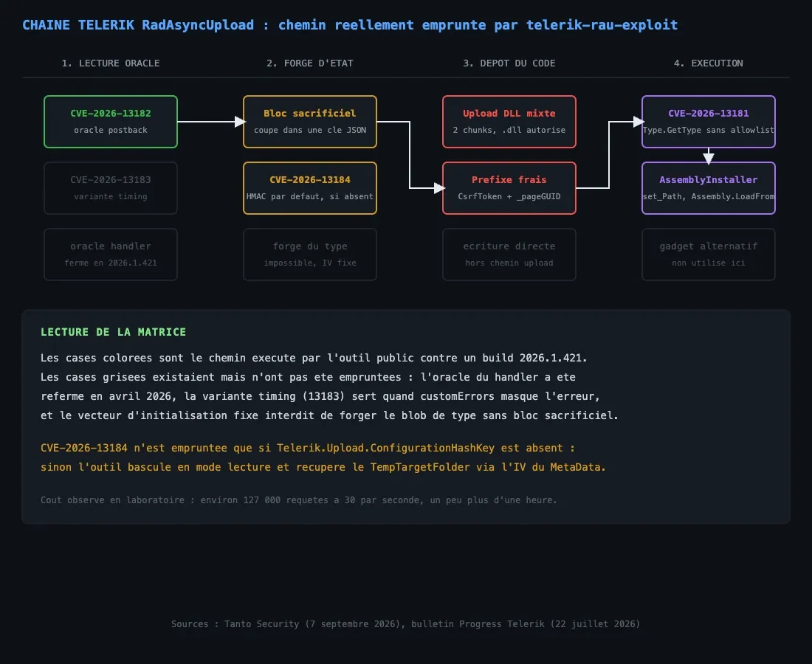Click the 'LECTURE DE LA MATRICE' heading
The height and width of the screenshot is (664, 812).
(x=114, y=332)
